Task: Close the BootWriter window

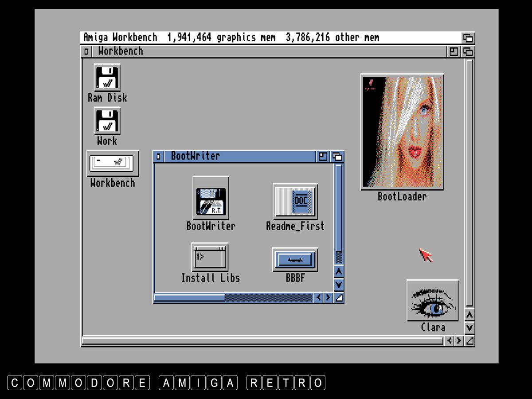Action: (159, 156)
